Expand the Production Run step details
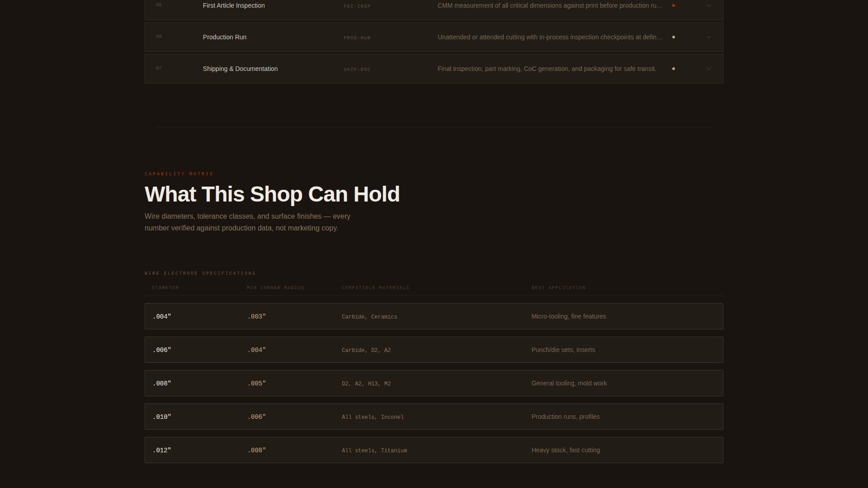The width and height of the screenshot is (868, 488). click(x=708, y=37)
